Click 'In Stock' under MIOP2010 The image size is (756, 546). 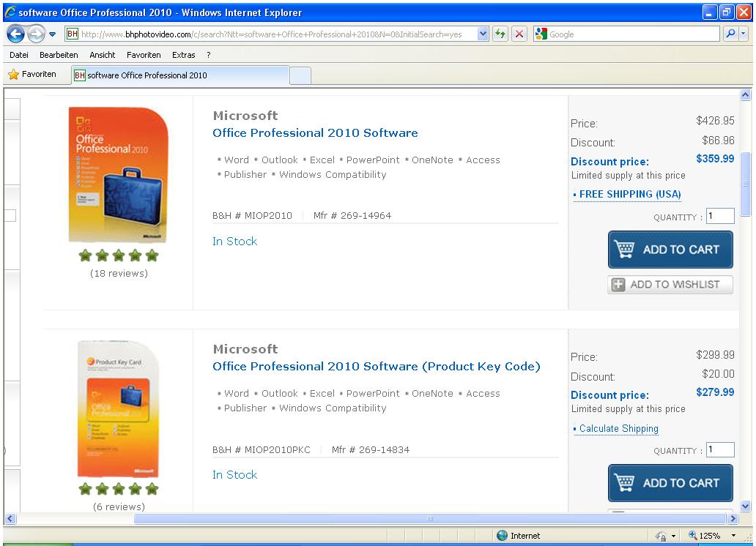click(235, 241)
